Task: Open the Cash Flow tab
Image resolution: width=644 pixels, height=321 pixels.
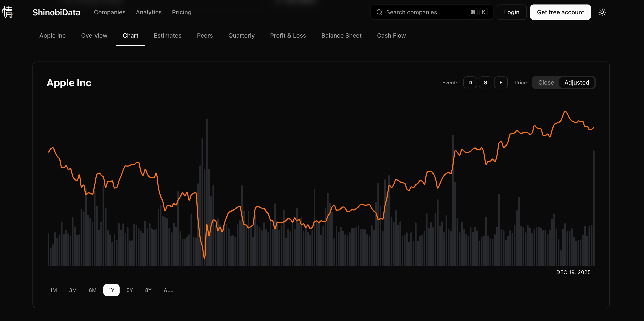Action: (x=391, y=35)
